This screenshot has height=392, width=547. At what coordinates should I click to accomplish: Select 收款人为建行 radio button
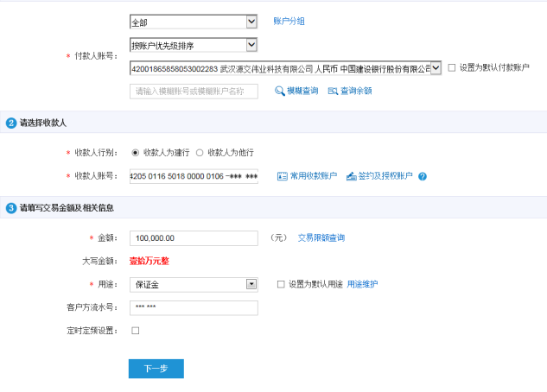135,153
